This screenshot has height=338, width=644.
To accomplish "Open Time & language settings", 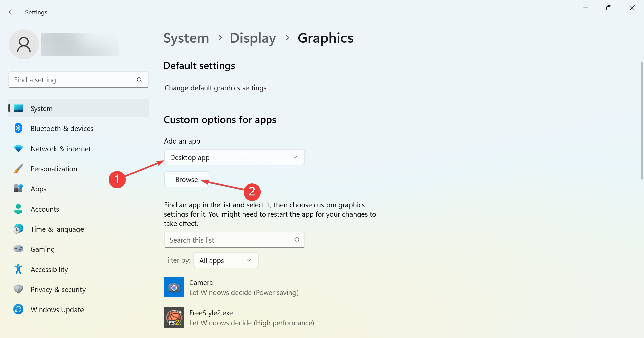I will click(x=78, y=229).
